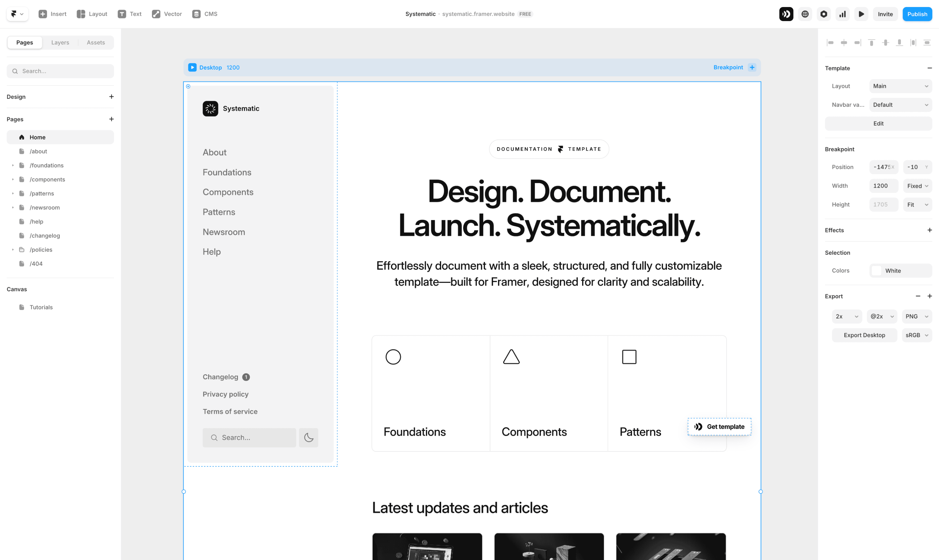This screenshot has width=939, height=560.
Task: Click the Insert plus icon in toolbar
Action: 43,14
